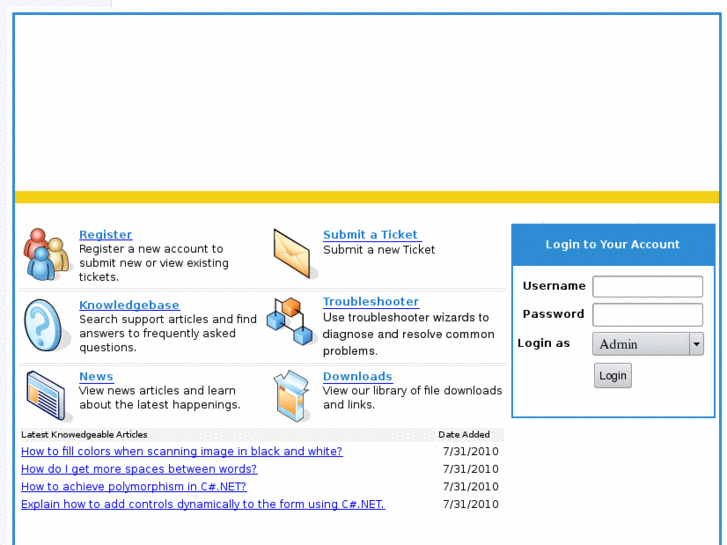Click the 'Submit a new Ticket' description text

[379, 250]
